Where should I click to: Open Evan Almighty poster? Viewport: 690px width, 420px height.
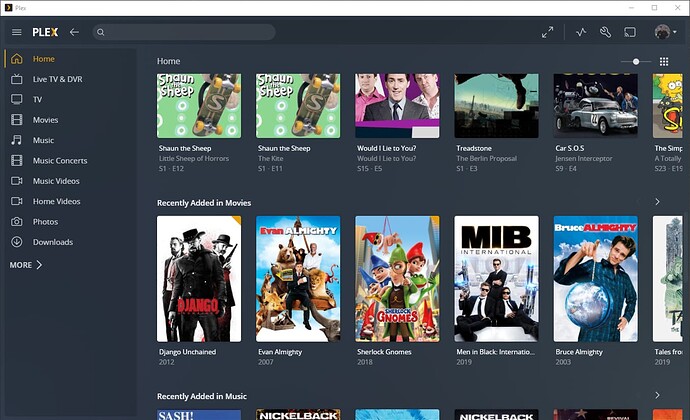[298, 279]
